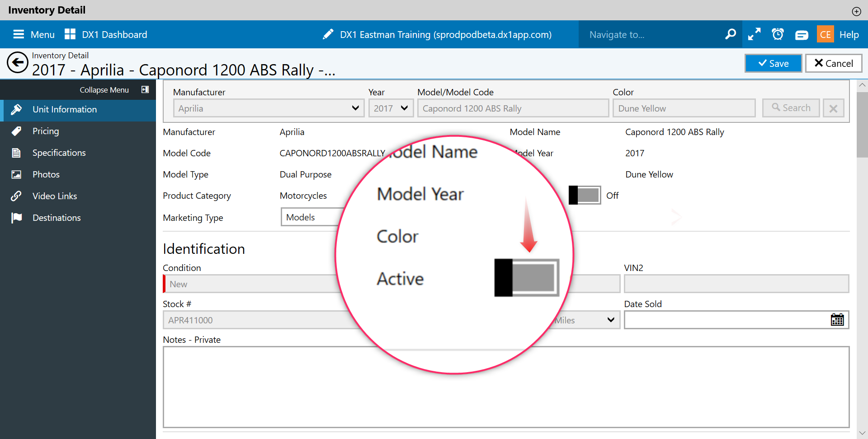Go back with the circled arrow icon
Viewport: 868px width, 439px height.
18,63
